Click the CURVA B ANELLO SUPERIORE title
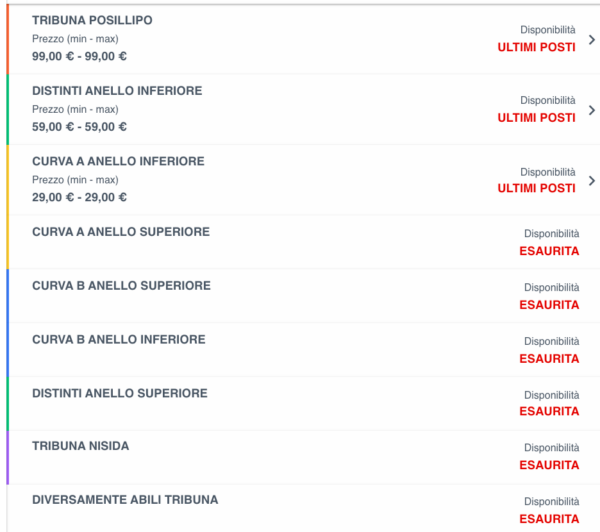Viewport: 600px width, 532px height. (121, 286)
